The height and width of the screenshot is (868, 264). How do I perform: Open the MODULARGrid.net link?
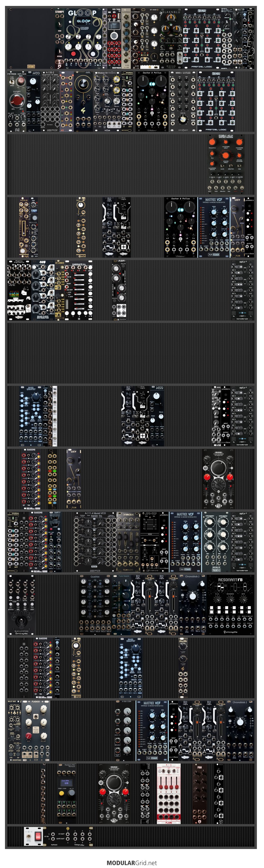point(132,863)
